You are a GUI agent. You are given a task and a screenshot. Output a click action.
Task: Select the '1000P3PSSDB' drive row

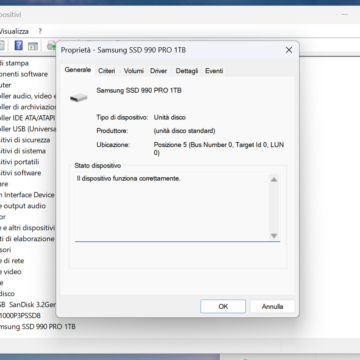tap(20, 315)
